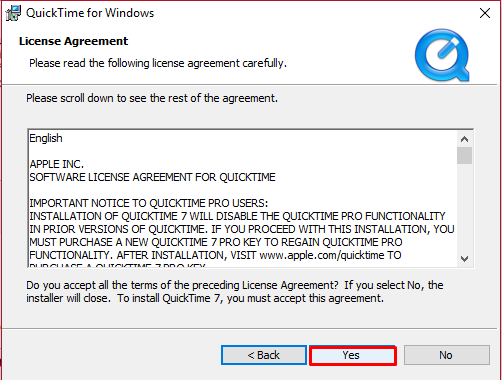Viewport: 502px width, 380px height.
Task: Click the License Agreement heading
Action: tap(73, 41)
